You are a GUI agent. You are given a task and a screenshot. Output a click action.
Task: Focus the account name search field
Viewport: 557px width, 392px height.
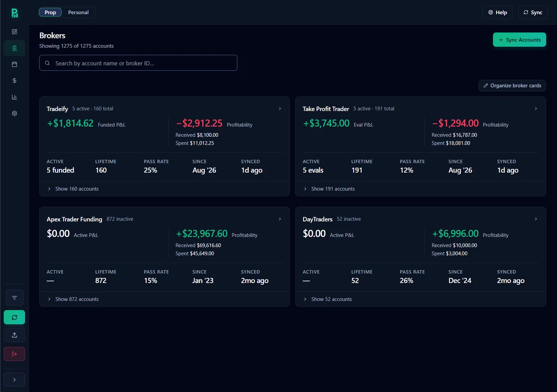point(138,63)
